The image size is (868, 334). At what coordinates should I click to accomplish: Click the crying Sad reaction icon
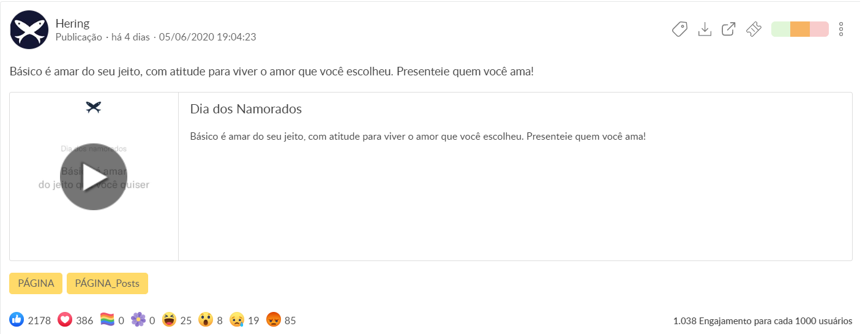tap(237, 320)
